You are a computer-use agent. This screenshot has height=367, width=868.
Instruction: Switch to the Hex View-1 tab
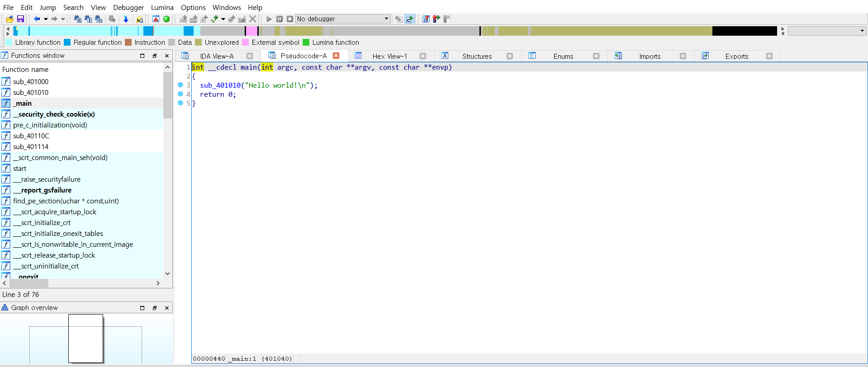coord(389,56)
